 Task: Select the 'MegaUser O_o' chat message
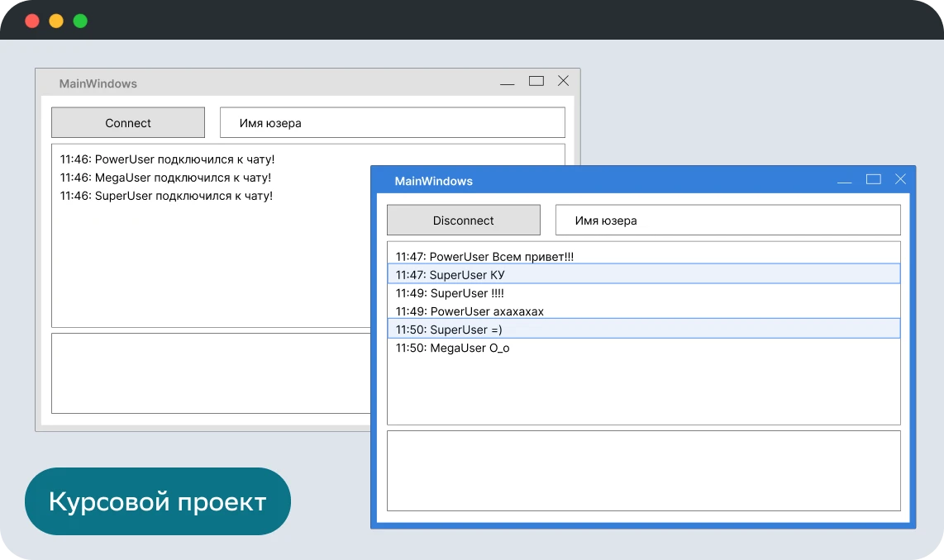click(453, 348)
